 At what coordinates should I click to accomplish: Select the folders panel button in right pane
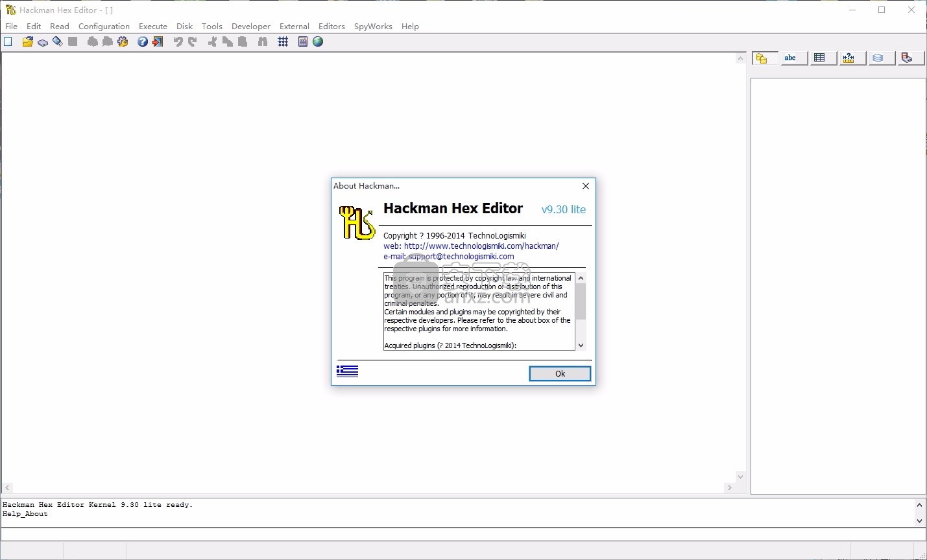pyautogui.click(x=765, y=58)
